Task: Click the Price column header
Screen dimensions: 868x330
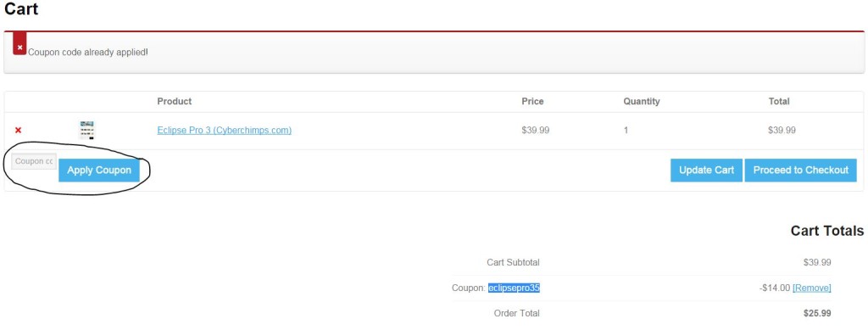Action: [532, 101]
